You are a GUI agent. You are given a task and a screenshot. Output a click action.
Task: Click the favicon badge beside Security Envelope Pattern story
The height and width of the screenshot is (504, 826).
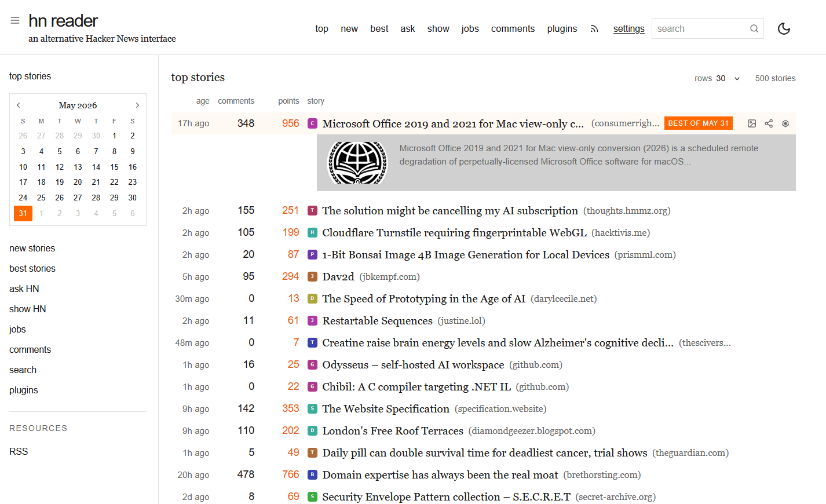point(312,496)
